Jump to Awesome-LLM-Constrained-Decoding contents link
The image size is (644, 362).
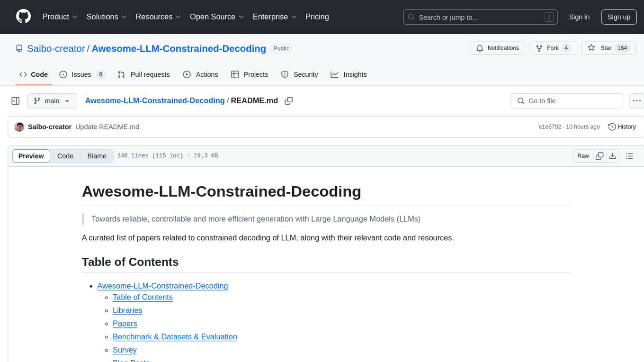pos(162,286)
